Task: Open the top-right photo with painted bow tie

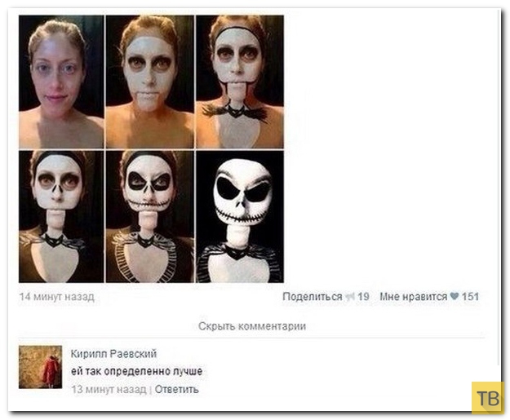Action: (240, 82)
